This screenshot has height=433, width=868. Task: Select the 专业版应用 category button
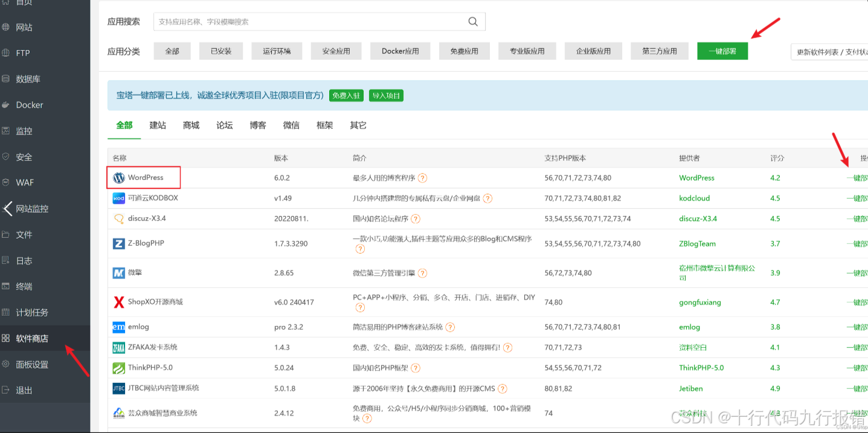pos(527,51)
